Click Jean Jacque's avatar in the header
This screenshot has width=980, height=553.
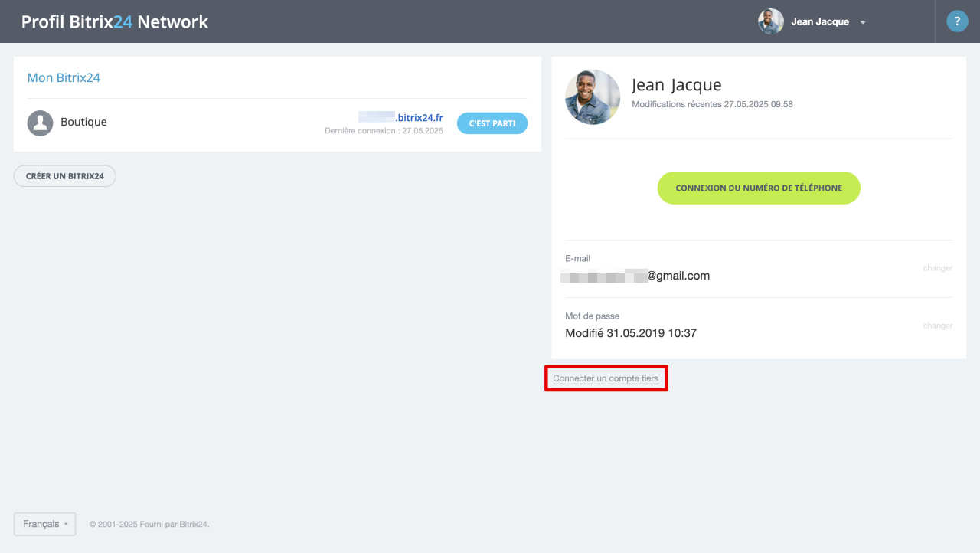[x=771, y=21]
